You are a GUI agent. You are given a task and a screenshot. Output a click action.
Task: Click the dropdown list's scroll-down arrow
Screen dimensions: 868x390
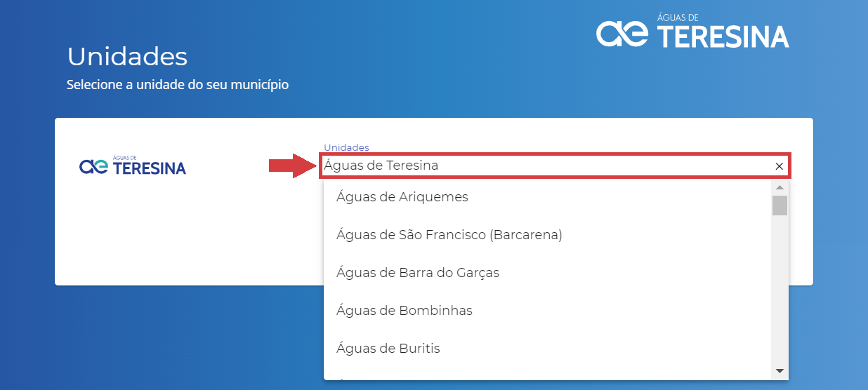(x=780, y=370)
